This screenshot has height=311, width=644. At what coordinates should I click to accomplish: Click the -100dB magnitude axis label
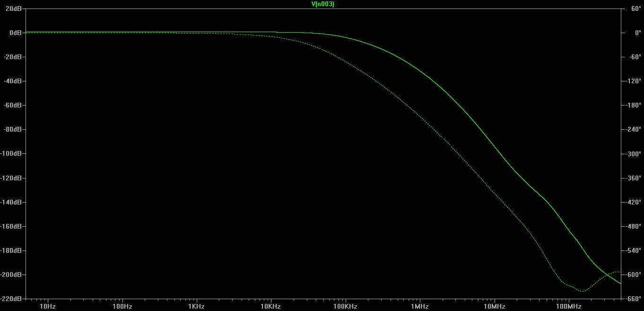click(12, 154)
